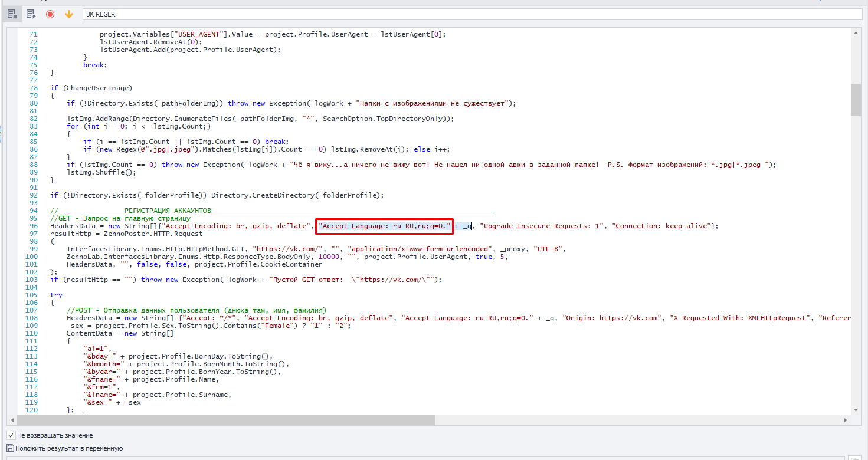
Task: Click the code settings icon in toolbar
Action: (12, 14)
